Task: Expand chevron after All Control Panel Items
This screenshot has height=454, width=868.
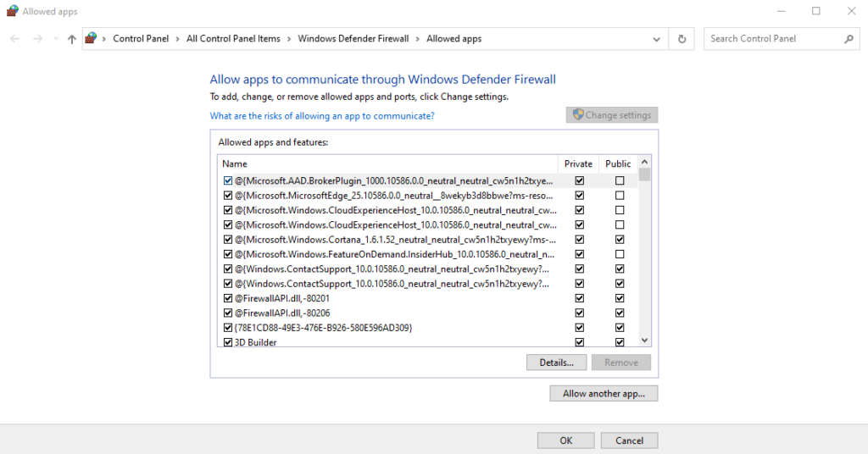Action: [289, 39]
